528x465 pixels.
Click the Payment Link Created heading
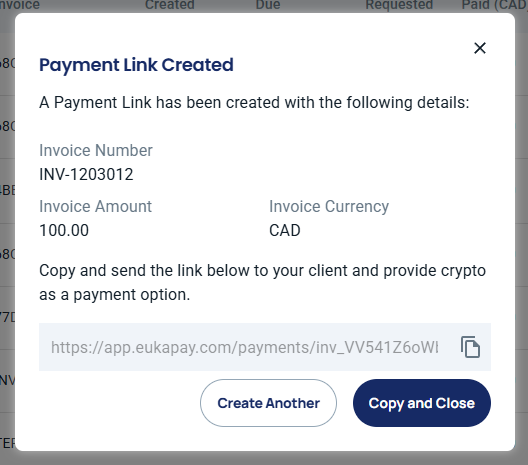pyautogui.click(x=136, y=65)
